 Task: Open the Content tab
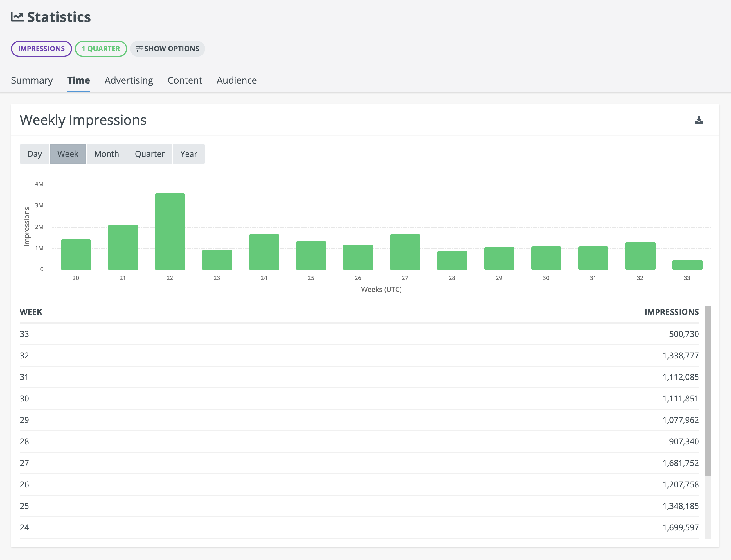(185, 80)
